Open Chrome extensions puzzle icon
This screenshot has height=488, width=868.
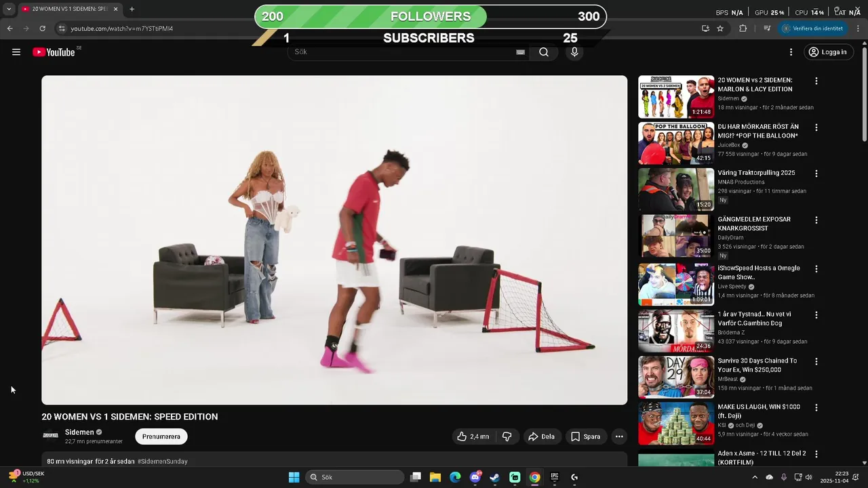click(x=743, y=28)
